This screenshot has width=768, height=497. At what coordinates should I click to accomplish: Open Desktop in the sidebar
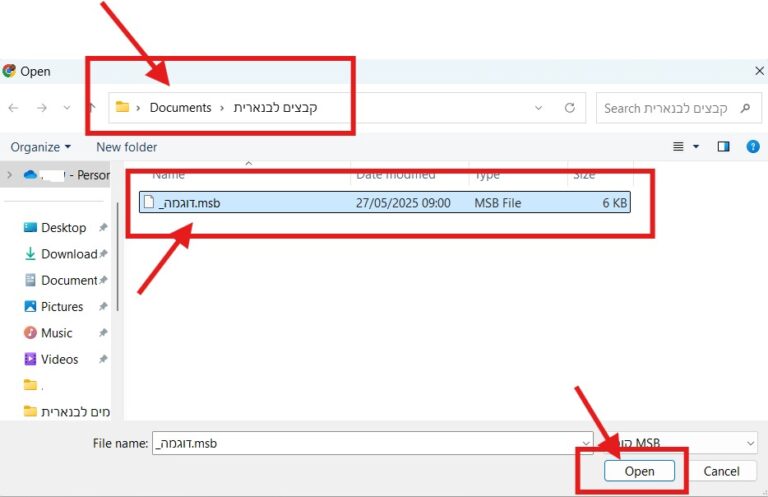pyautogui.click(x=63, y=228)
